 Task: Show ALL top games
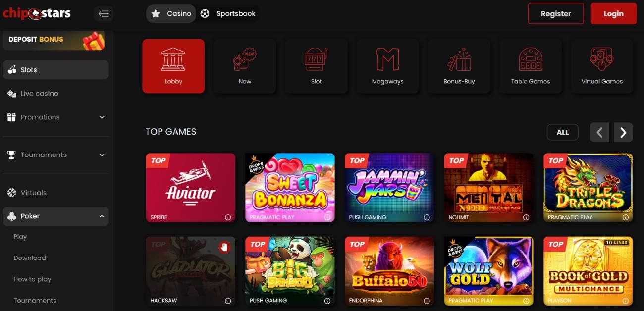[x=562, y=132]
